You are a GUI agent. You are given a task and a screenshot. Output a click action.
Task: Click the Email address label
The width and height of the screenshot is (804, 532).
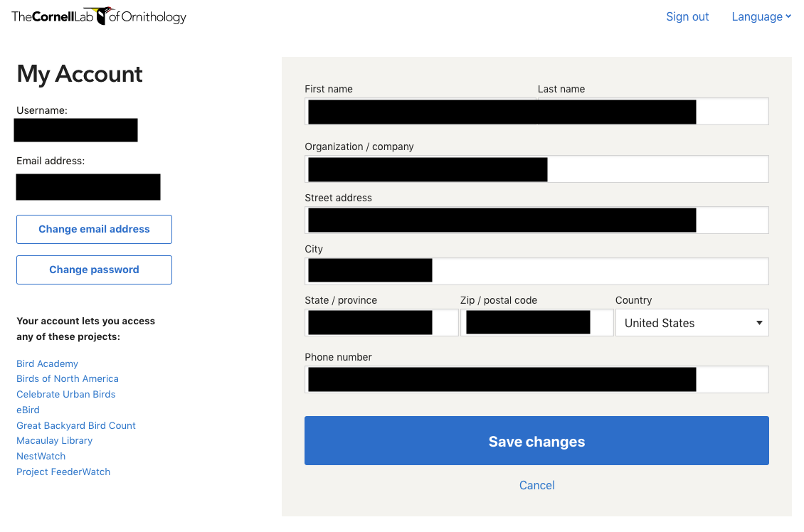(51, 161)
